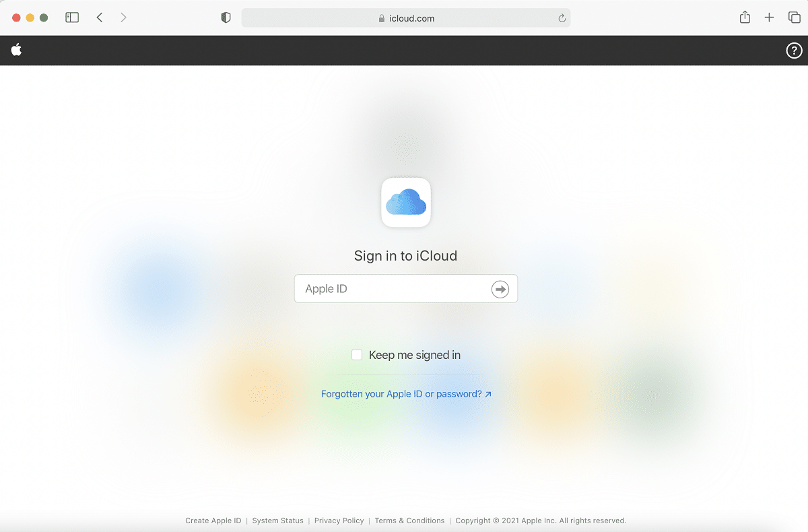Screen dimensions: 808x532
Task: Click the Apple logo in the top bar
Action: (x=16, y=50)
